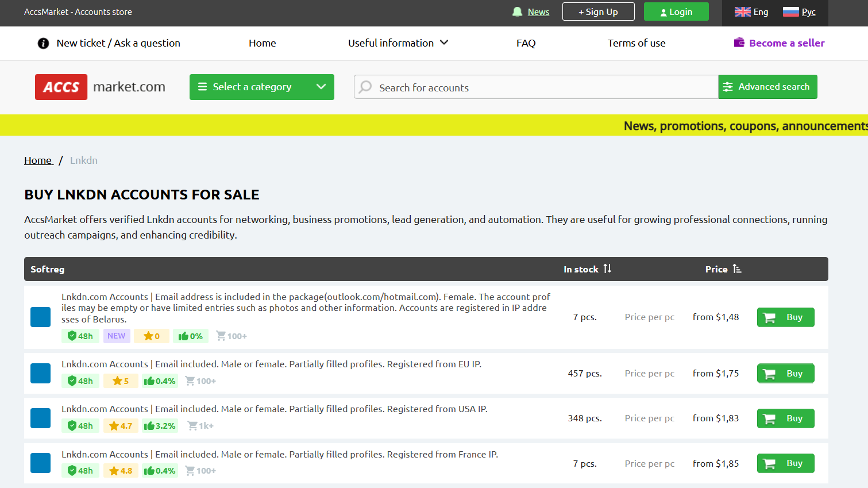Viewport: 868px width, 488px height.
Task: Click the News bell icon
Action: (x=517, y=11)
